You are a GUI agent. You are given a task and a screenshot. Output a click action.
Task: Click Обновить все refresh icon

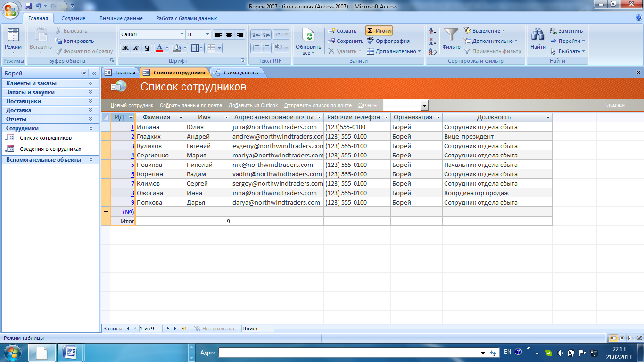pos(308,36)
